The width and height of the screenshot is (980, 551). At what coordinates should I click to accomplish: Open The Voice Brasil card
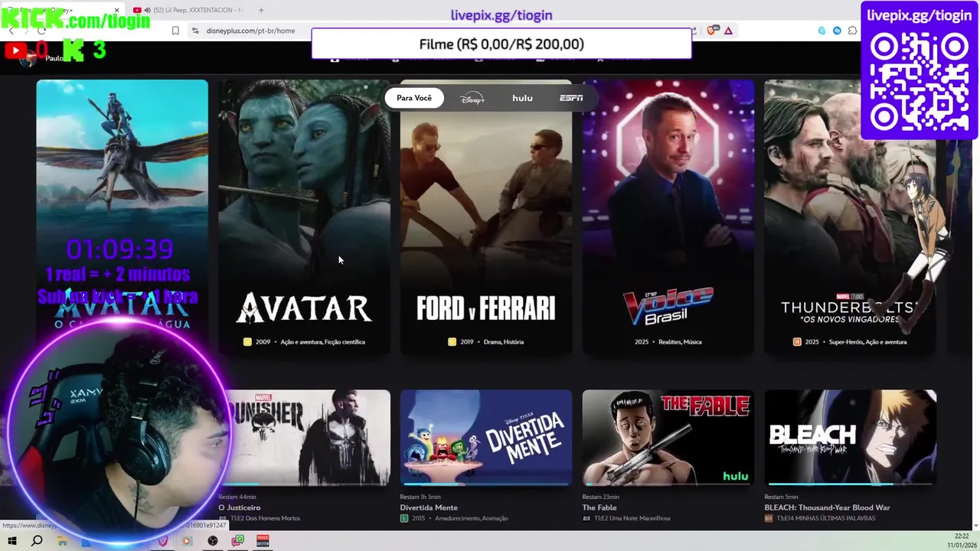click(x=668, y=217)
